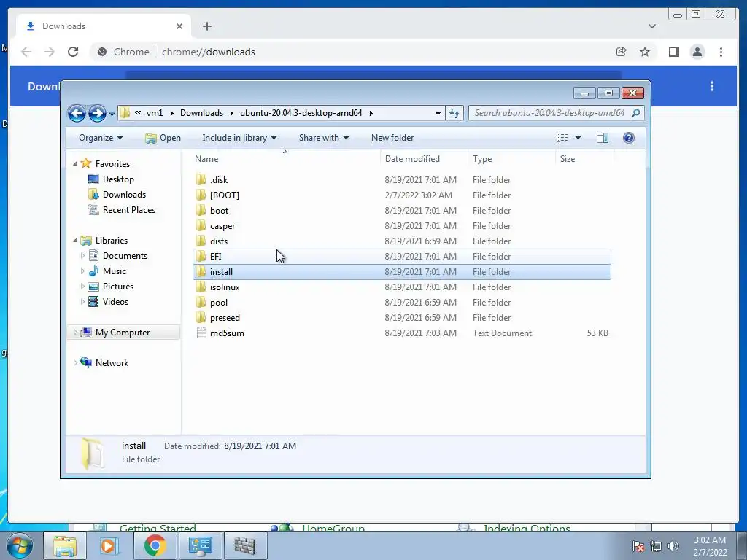Change your view icon
The width and height of the screenshot is (747, 560).
(x=562, y=138)
